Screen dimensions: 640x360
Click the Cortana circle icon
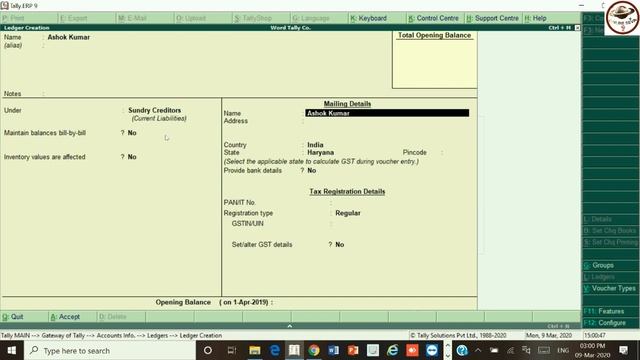(208, 350)
